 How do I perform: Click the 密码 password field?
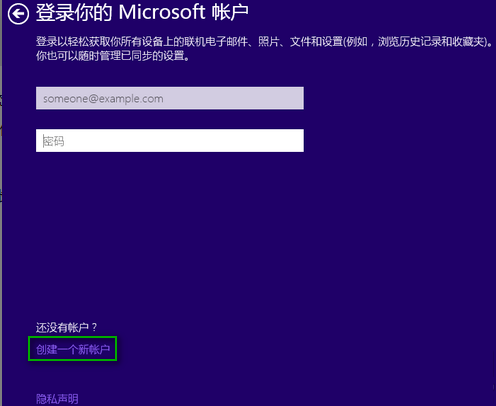170,141
